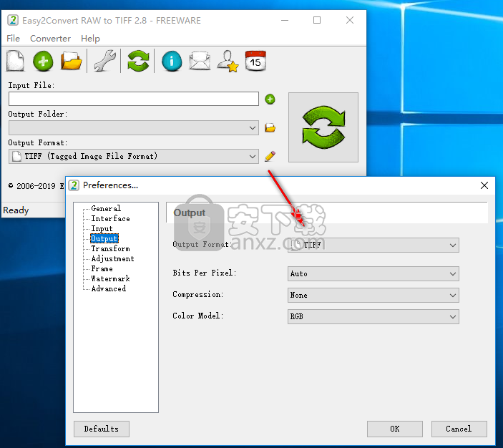Click the Ready status bar text

[16, 210]
